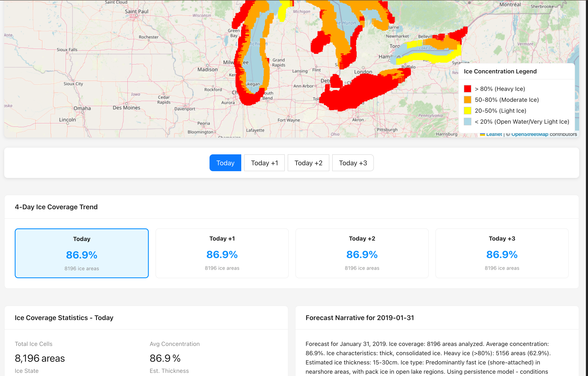The image size is (588, 376).
Task: Switch to the Today +3 forecast
Action: [x=353, y=163]
